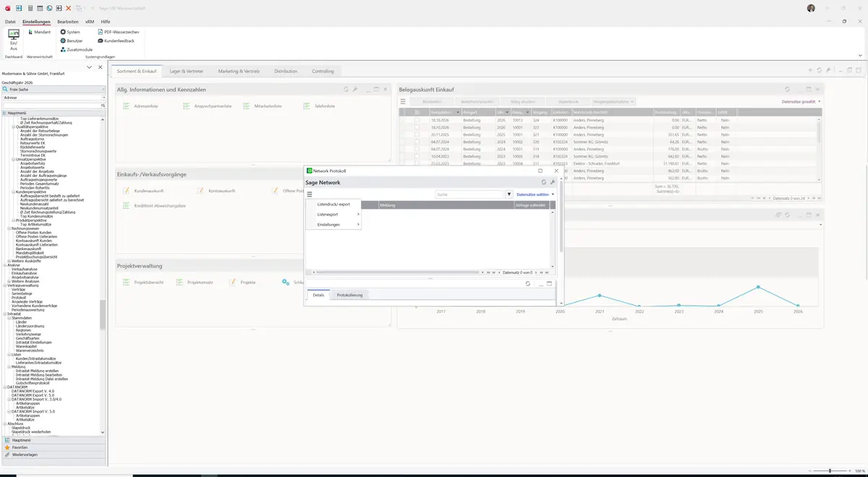Click the Suche field in Network Protokoll
This screenshot has width=868, height=477.
tap(469, 194)
